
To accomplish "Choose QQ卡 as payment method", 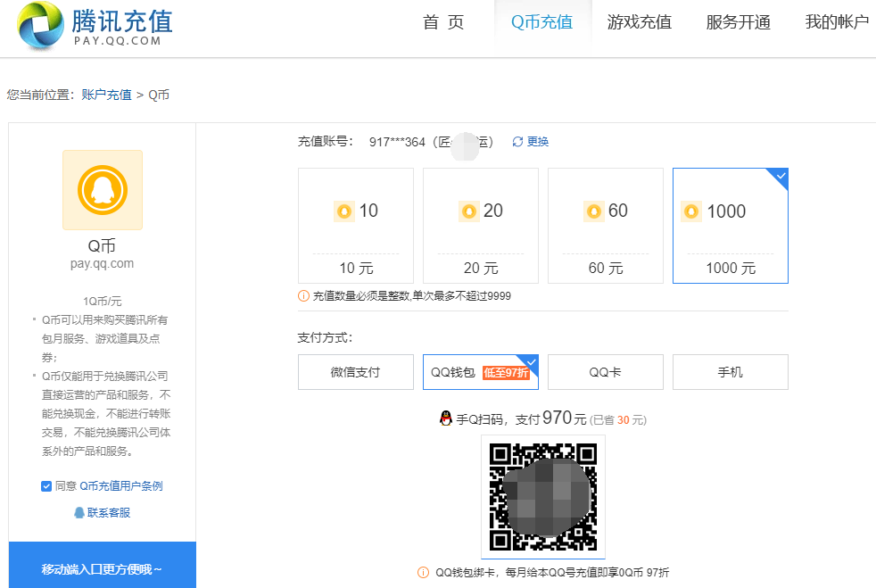I will (606, 372).
